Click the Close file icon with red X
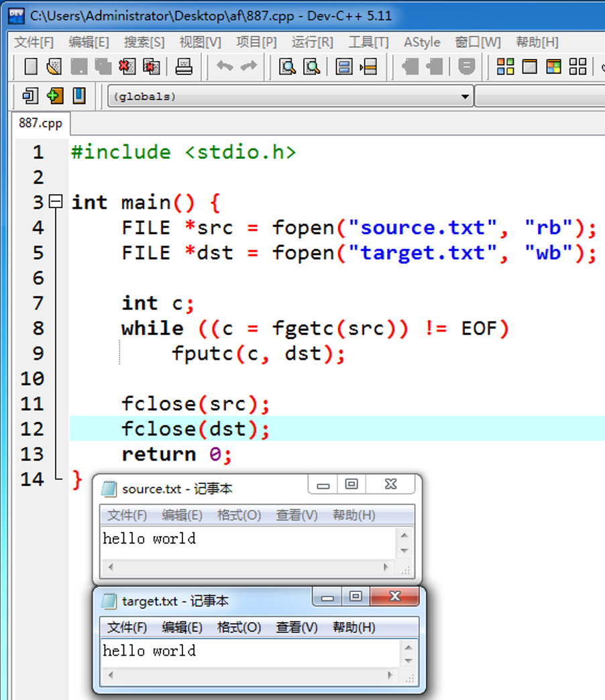This screenshot has height=700, width=605. click(x=127, y=67)
